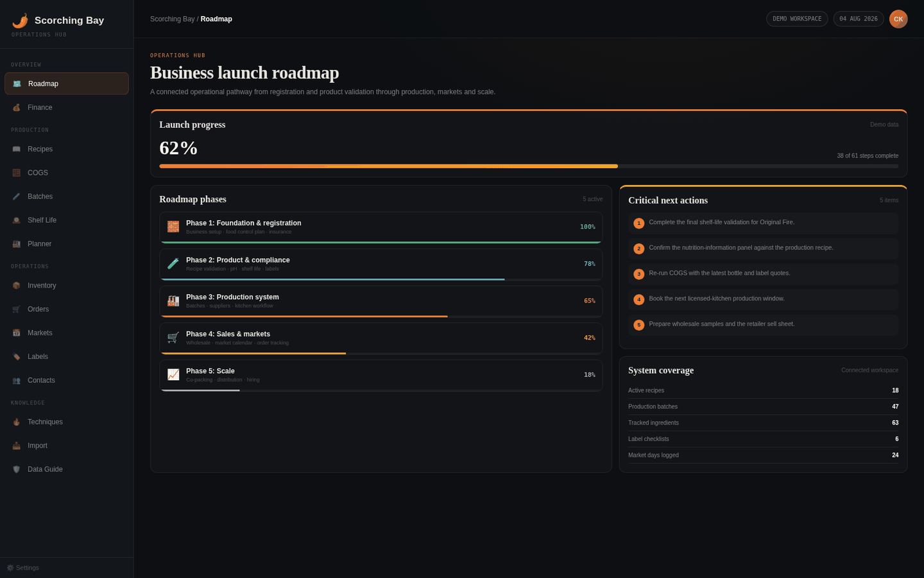Open the Labels sidebar item
Screen dimensions: 924x578
(67, 356)
